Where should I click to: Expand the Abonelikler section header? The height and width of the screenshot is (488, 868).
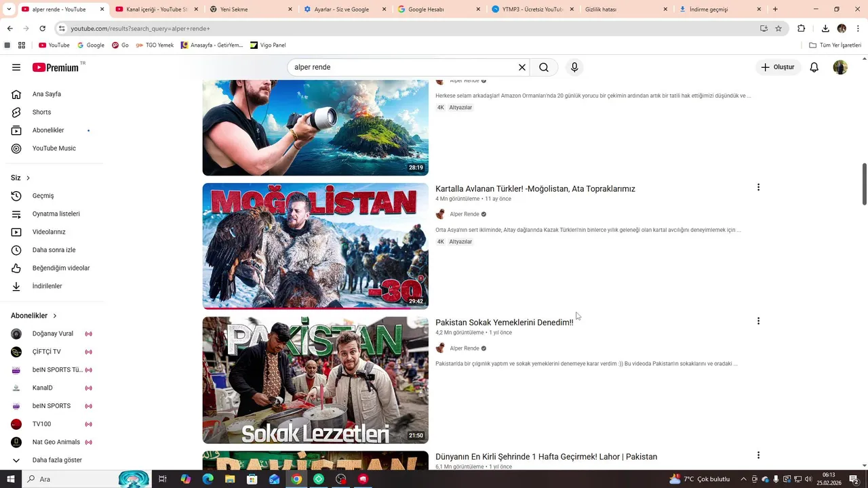pyautogui.click(x=34, y=316)
